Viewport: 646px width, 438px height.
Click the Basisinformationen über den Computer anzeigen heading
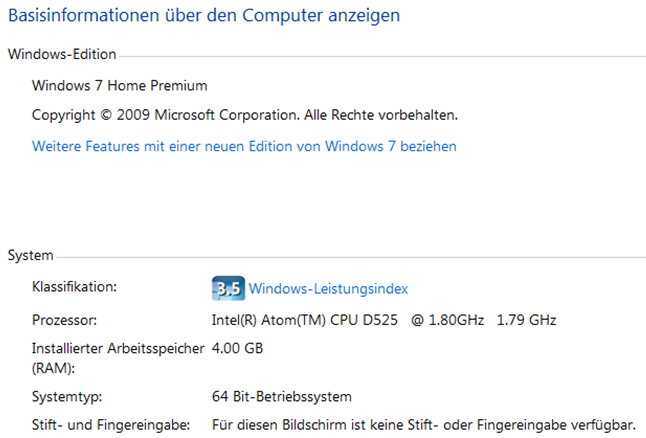tap(204, 16)
